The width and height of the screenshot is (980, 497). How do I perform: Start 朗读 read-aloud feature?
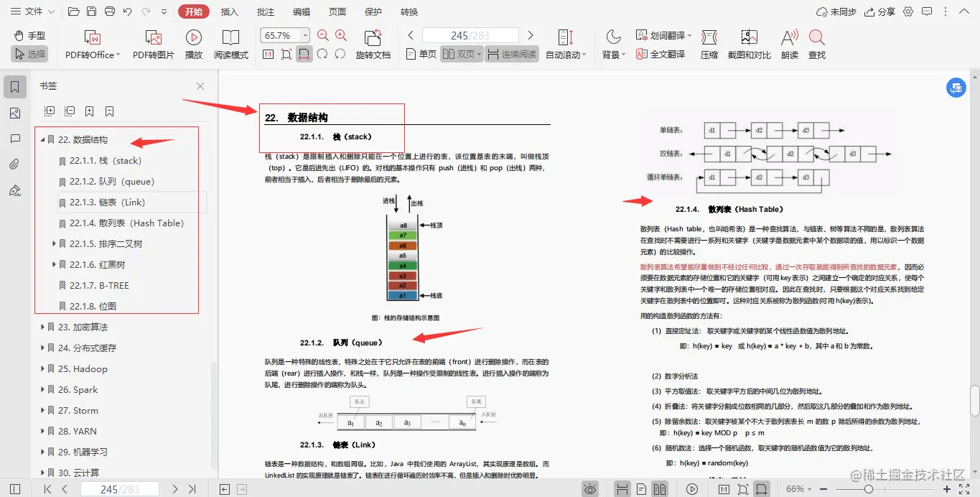point(788,41)
